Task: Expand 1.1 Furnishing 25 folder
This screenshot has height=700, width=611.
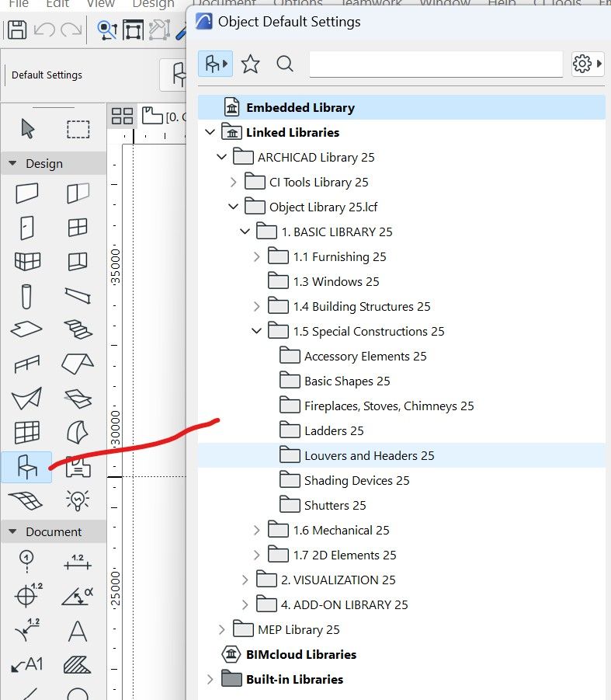Action: pyautogui.click(x=256, y=256)
